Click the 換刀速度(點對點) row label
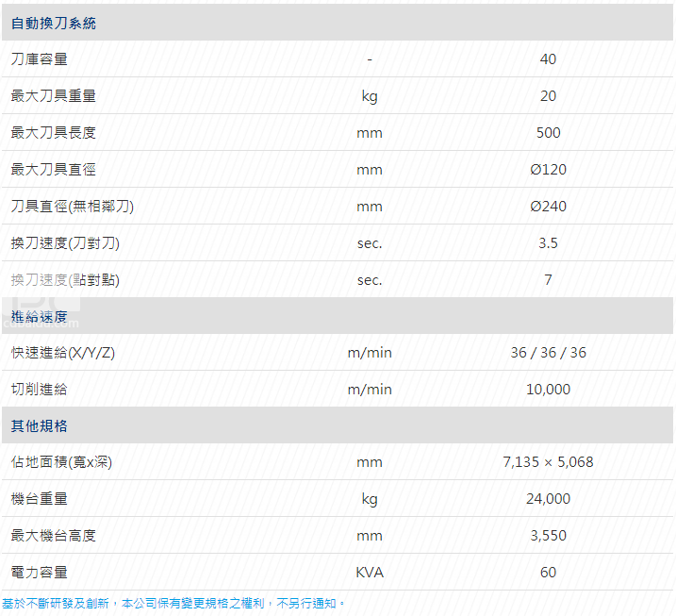Image resolution: width=676 pixels, height=616 pixels. click(65, 280)
